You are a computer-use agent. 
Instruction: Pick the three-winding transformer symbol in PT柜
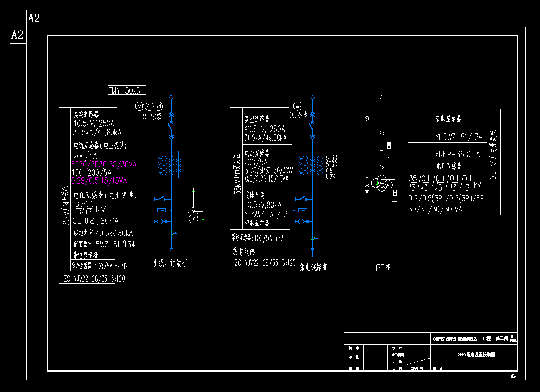tap(382, 183)
